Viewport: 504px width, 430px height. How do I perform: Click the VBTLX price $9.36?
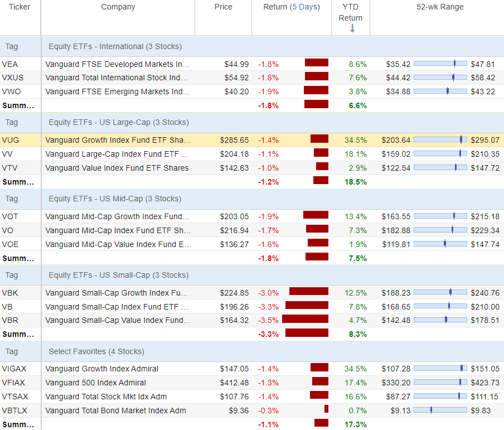point(239,410)
